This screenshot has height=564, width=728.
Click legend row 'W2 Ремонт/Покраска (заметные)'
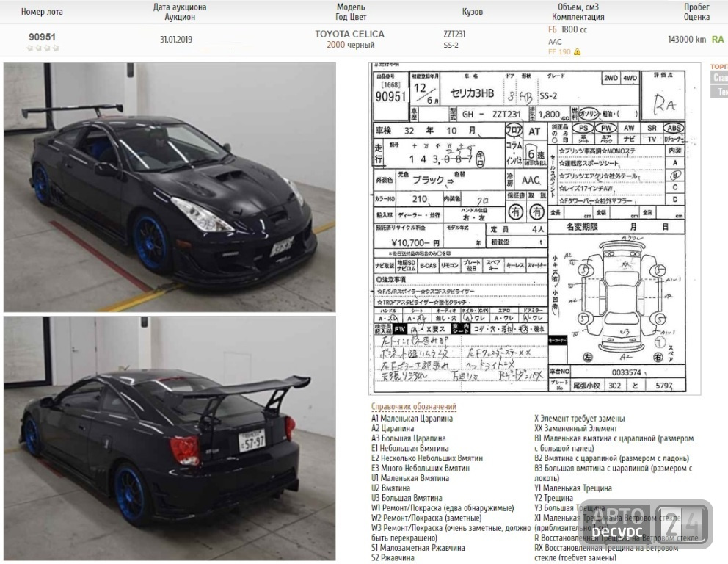click(x=426, y=518)
